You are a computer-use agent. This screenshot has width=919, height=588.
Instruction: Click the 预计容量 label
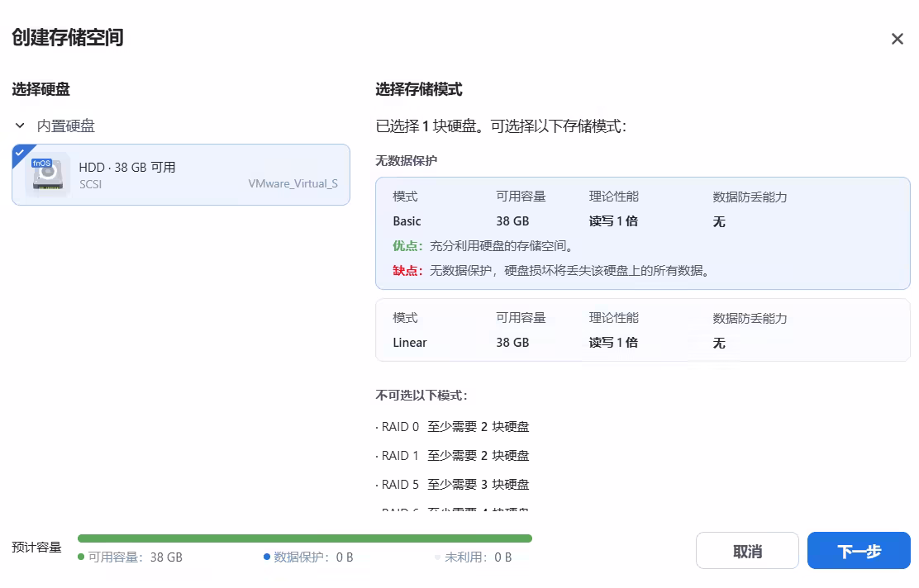[37, 548]
